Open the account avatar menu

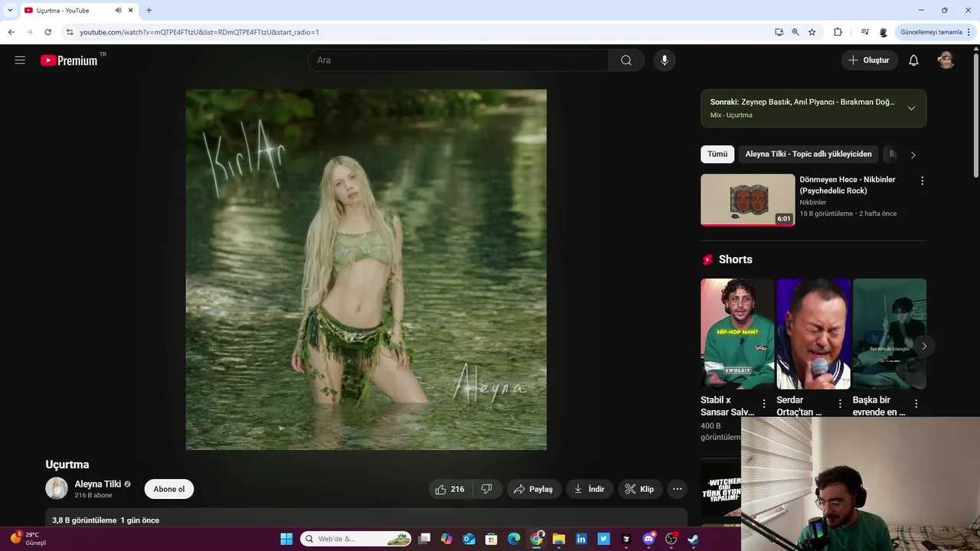click(x=946, y=60)
